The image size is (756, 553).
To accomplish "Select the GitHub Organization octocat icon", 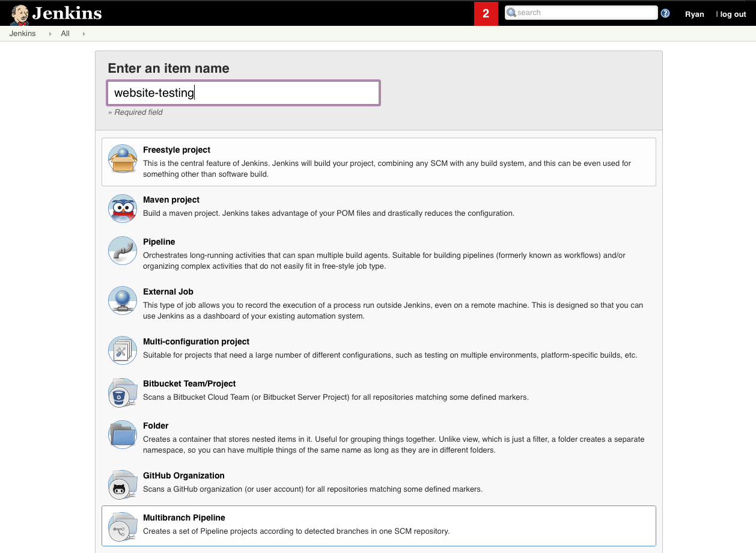I will click(123, 485).
